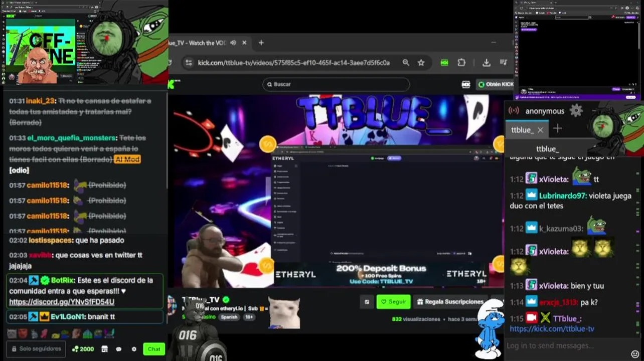Click the Obtén KICK button

pos(495,84)
